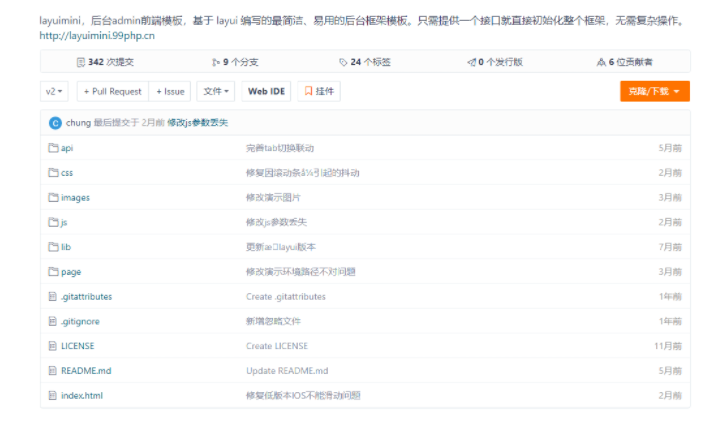Click the commits document icon
716x425 pixels.
81,62
